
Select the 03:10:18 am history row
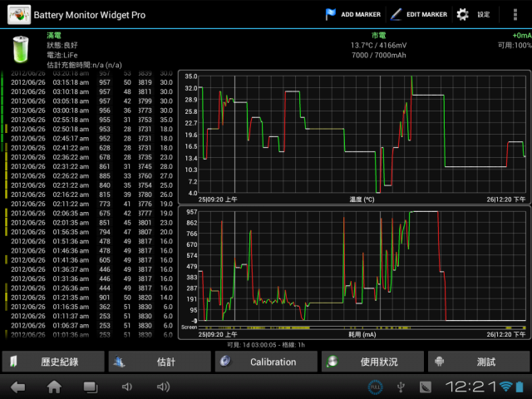coord(90,92)
